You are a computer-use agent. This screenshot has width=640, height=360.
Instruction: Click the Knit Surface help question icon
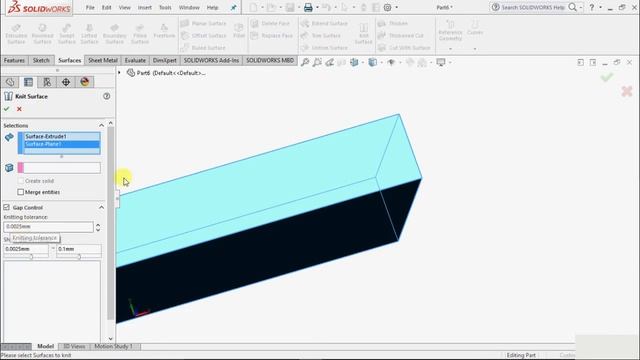(107, 96)
